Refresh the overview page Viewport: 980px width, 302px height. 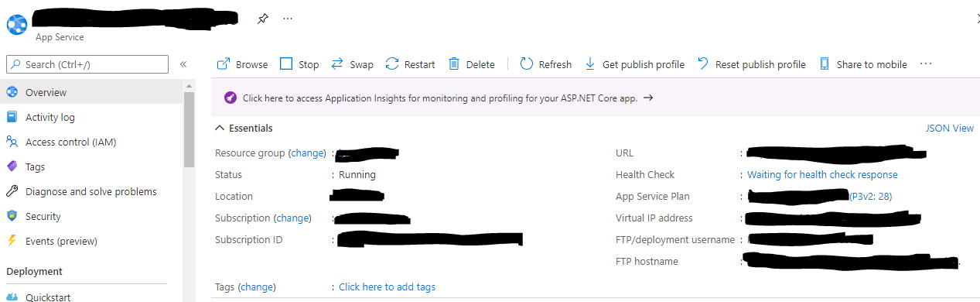coord(545,64)
